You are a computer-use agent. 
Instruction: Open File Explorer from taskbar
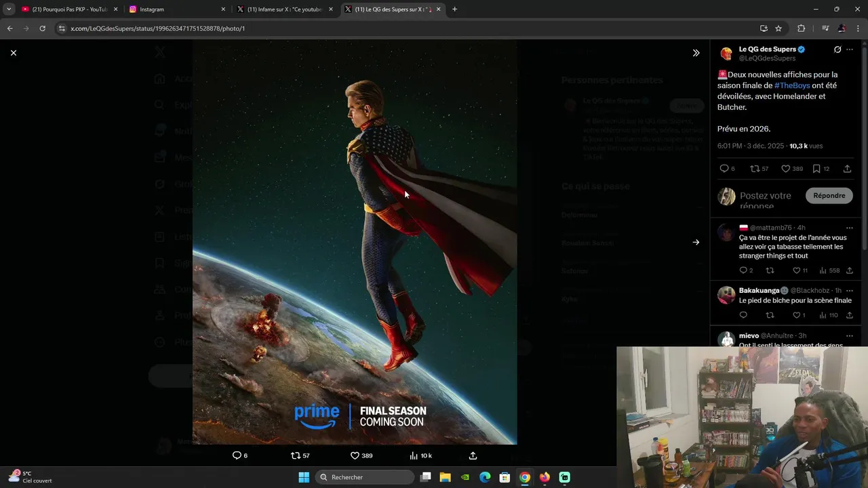[x=446, y=477]
